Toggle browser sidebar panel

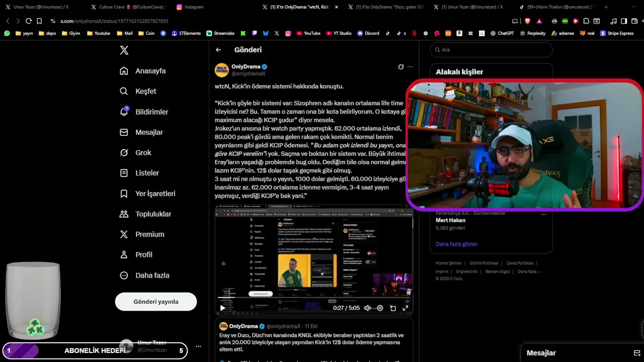(624, 21)
